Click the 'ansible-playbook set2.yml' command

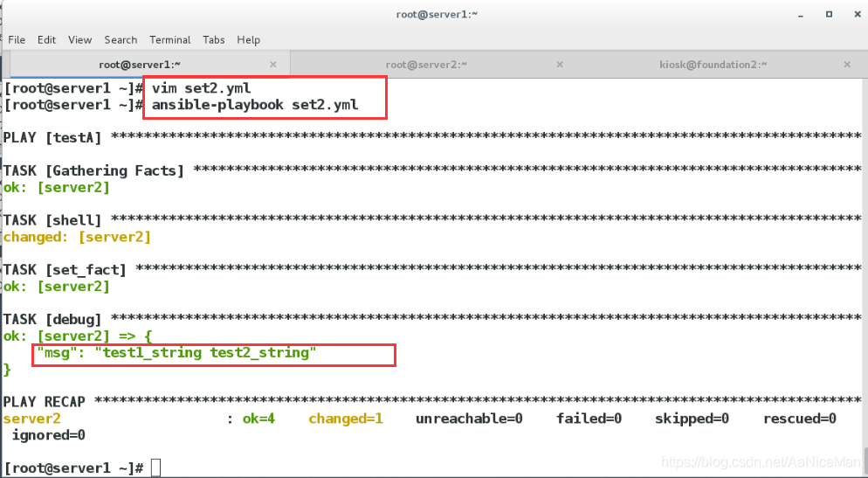(x=255, y=105)
